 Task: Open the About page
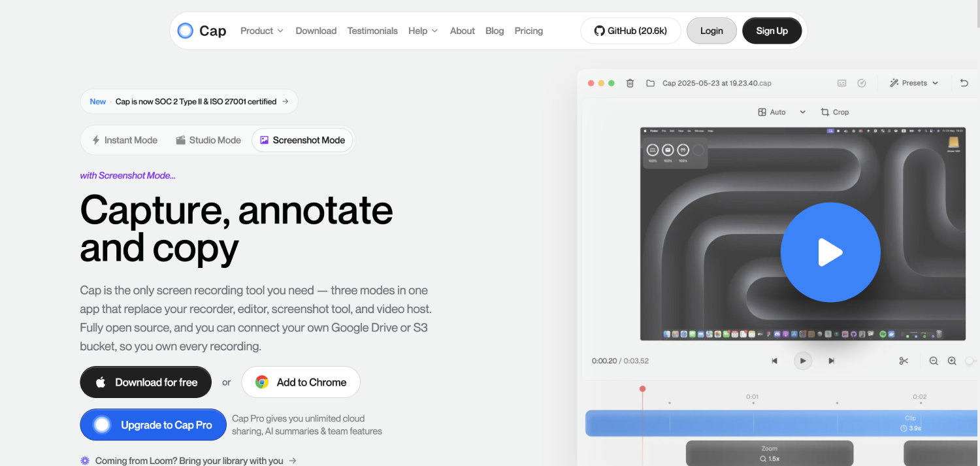(x=462, y=31)
